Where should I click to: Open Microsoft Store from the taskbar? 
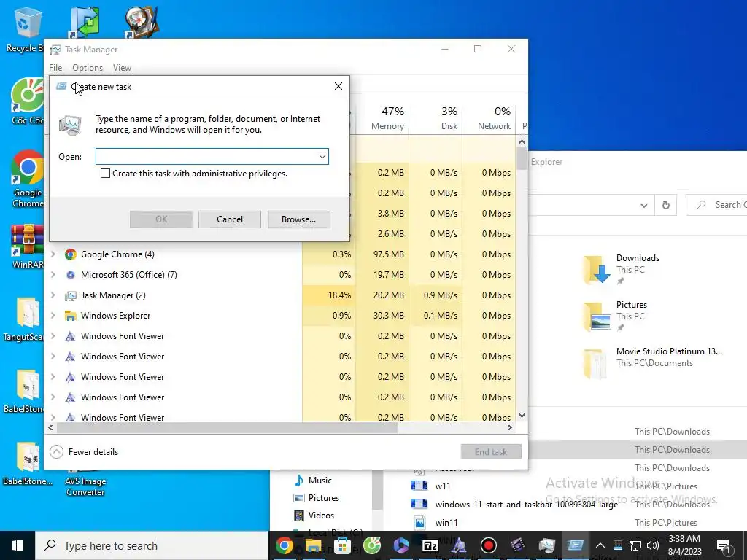click(342, 545)
